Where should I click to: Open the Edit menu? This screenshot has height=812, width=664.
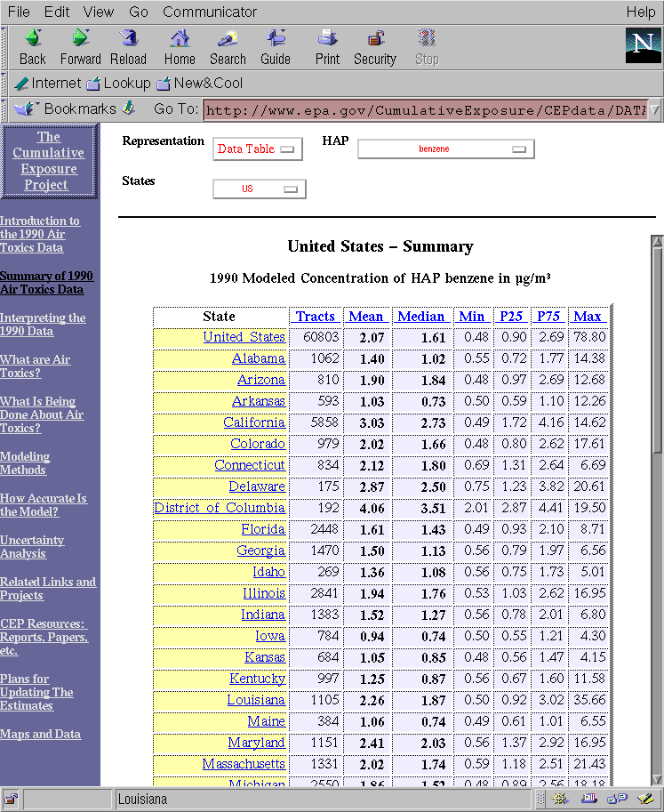point(57,12)
